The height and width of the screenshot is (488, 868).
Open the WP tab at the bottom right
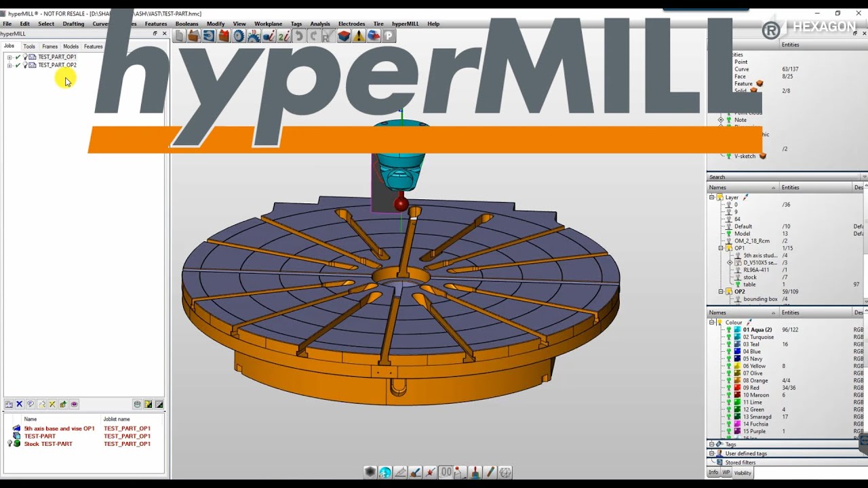pos(726,472)
